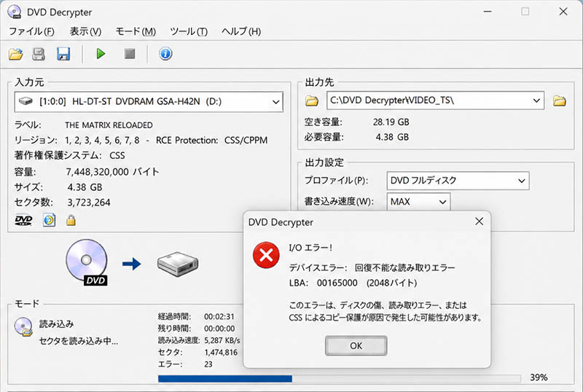Start decrypting with green play button
The width and height of the screenshot is (583, 392).
click(x=101, y=54)
